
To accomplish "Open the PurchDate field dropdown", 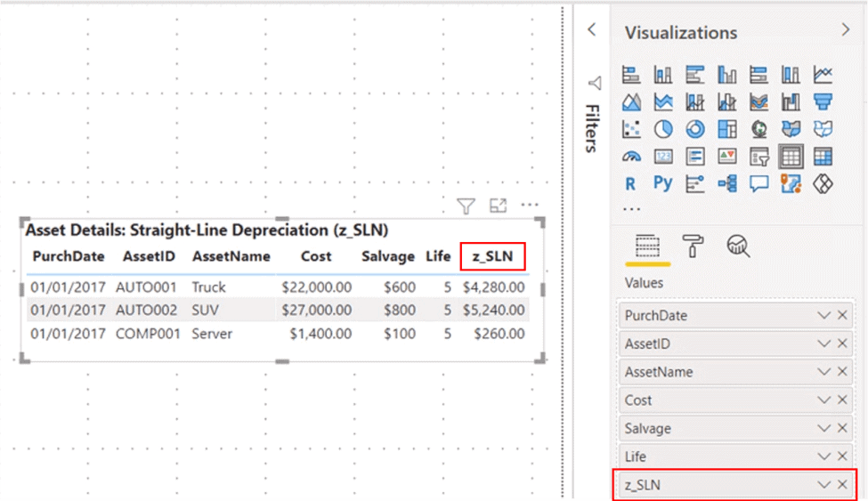I will point(823,316).
